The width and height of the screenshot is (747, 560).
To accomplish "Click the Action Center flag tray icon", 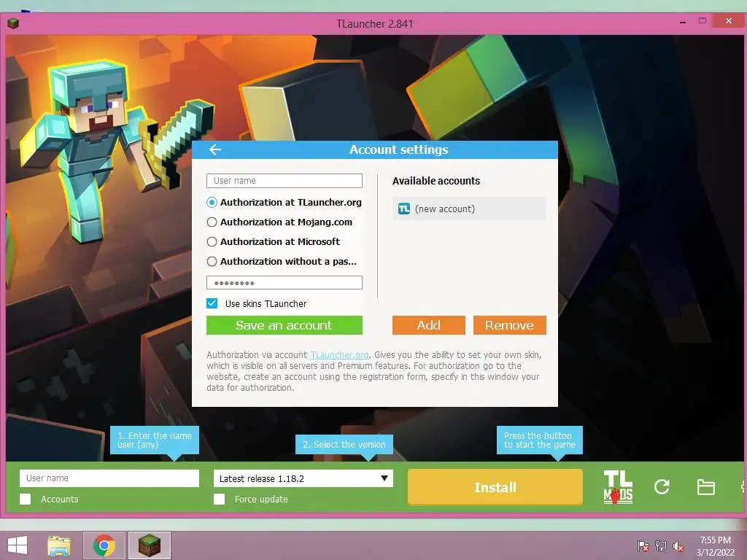I will 643,546.
